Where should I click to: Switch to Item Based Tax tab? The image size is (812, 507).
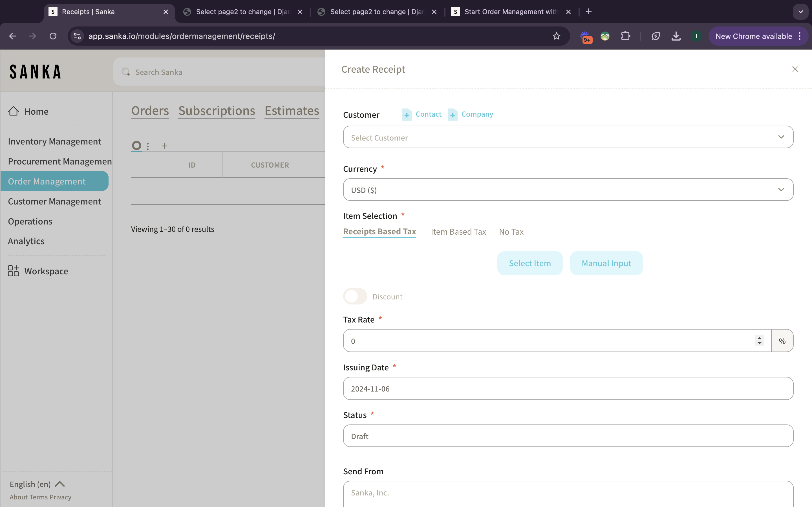point(458,232)
